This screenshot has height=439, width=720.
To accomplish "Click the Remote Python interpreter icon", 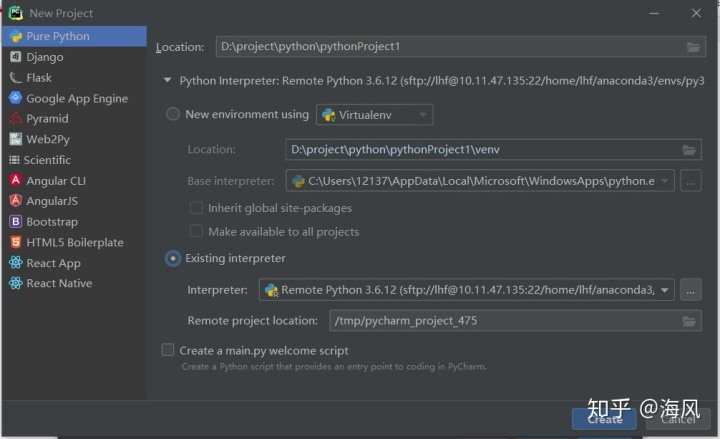I will click(x=272, y=290).
